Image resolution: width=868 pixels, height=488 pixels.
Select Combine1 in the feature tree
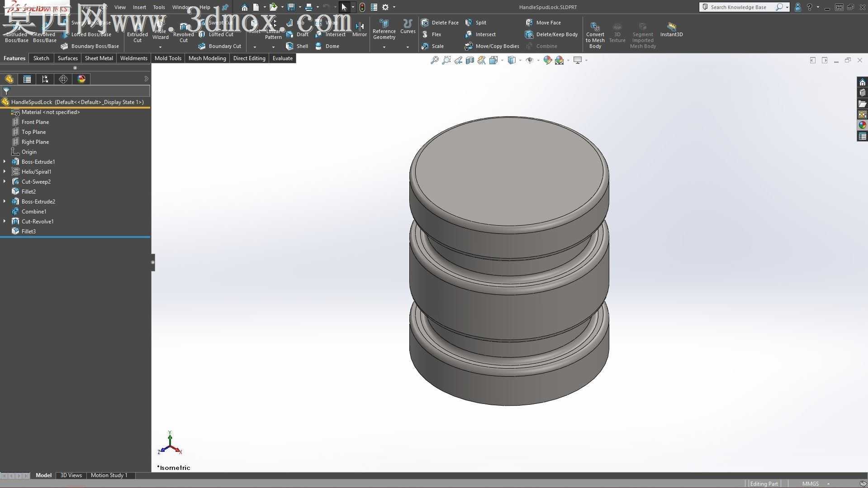click(x=34, y=211)
